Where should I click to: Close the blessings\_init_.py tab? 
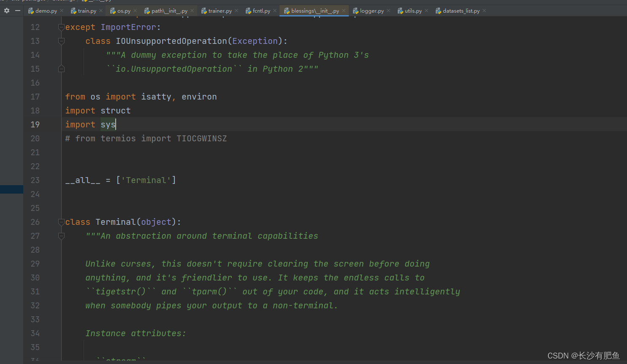click(x=344, y=11)
